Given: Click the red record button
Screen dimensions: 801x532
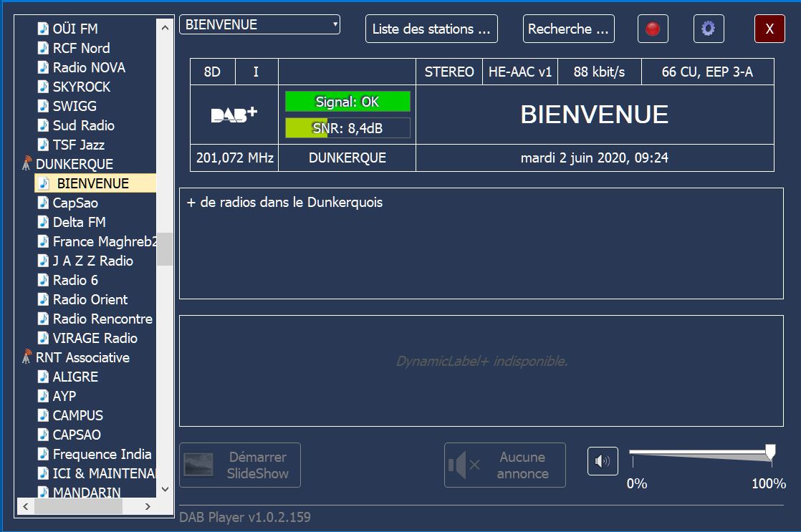Looking at the screenshot, I should pyautogui.click(x=653, y=29).
